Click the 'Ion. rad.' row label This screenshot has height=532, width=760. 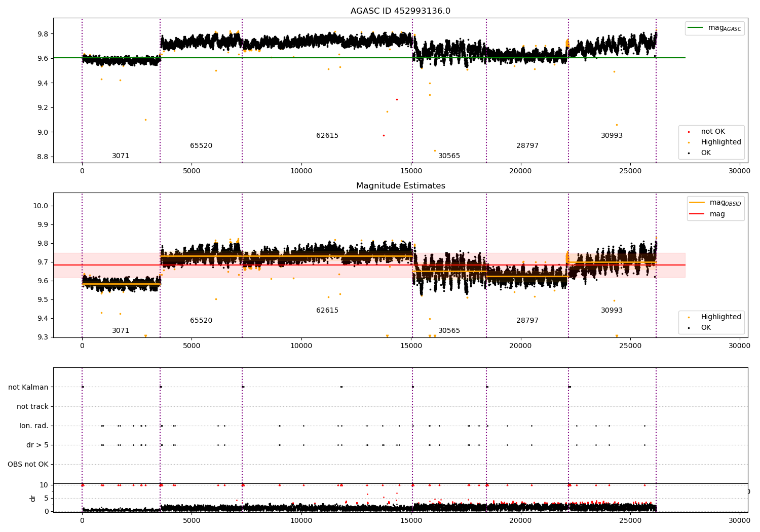coord(34,426)
